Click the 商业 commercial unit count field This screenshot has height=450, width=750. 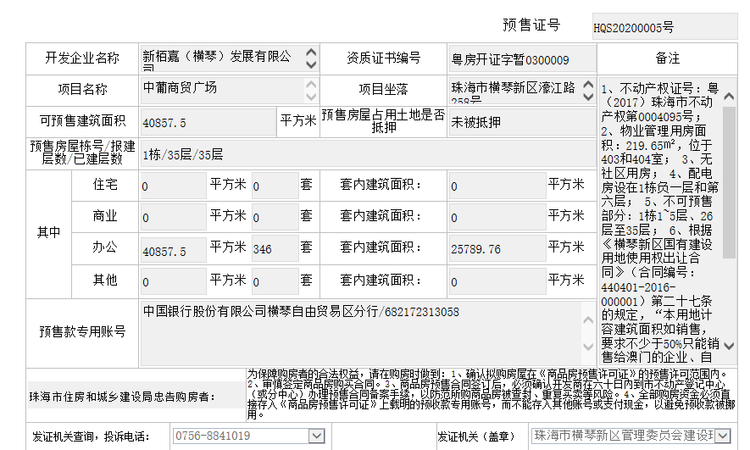tap(275, 218)
